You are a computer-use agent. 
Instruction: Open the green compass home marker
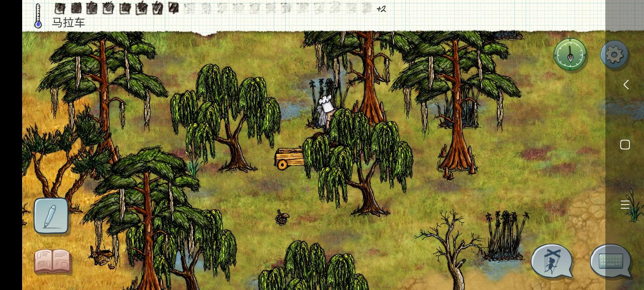click(570, 54)
